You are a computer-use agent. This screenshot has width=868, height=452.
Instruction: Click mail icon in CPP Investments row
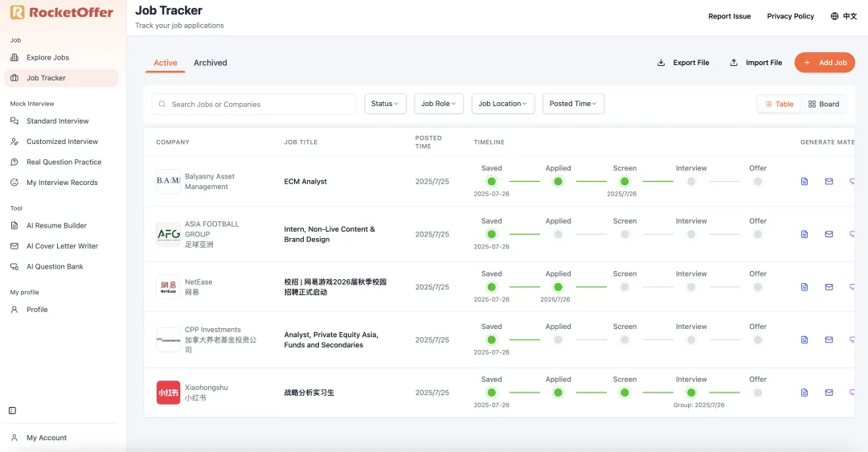pyautogui.click(x=829, y=339)
